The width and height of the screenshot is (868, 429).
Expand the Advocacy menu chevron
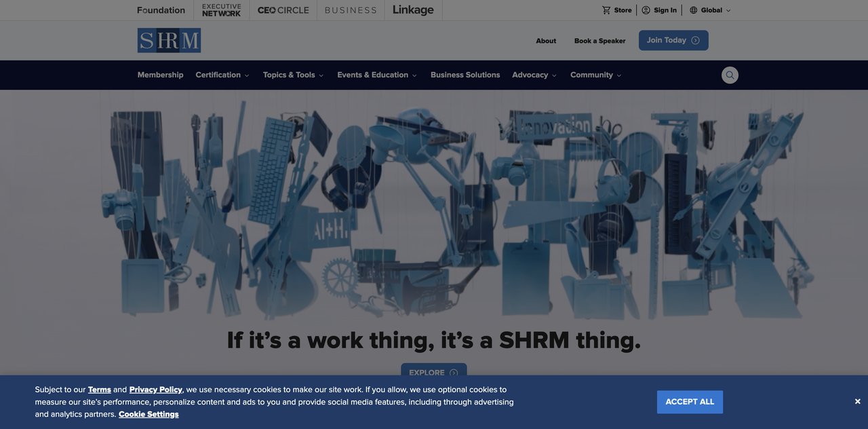coord(554,75)
